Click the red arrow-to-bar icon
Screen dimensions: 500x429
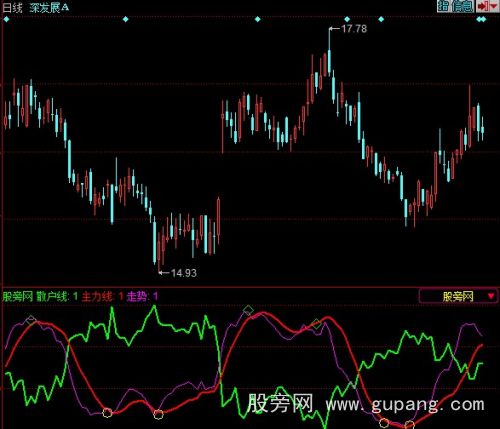482,6
